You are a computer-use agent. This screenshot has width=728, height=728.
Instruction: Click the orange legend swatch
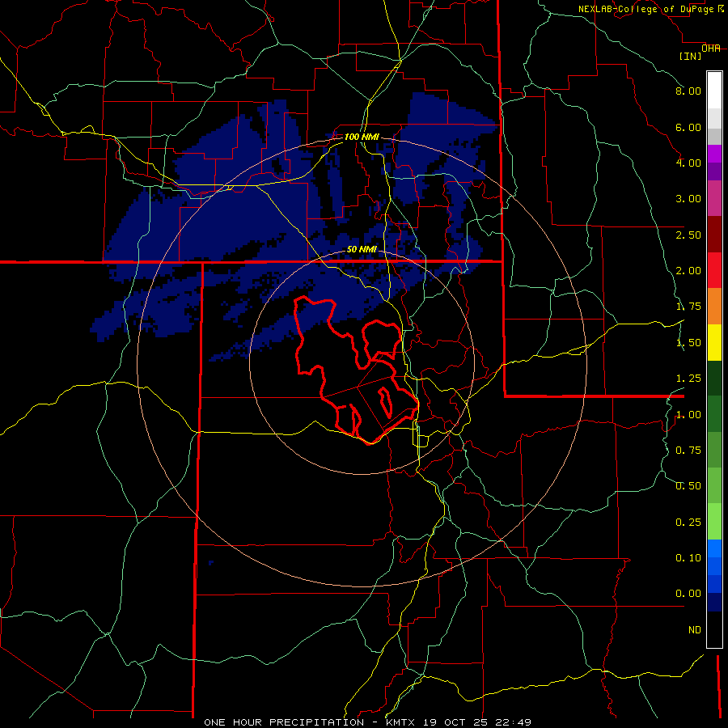pos(714,306)
